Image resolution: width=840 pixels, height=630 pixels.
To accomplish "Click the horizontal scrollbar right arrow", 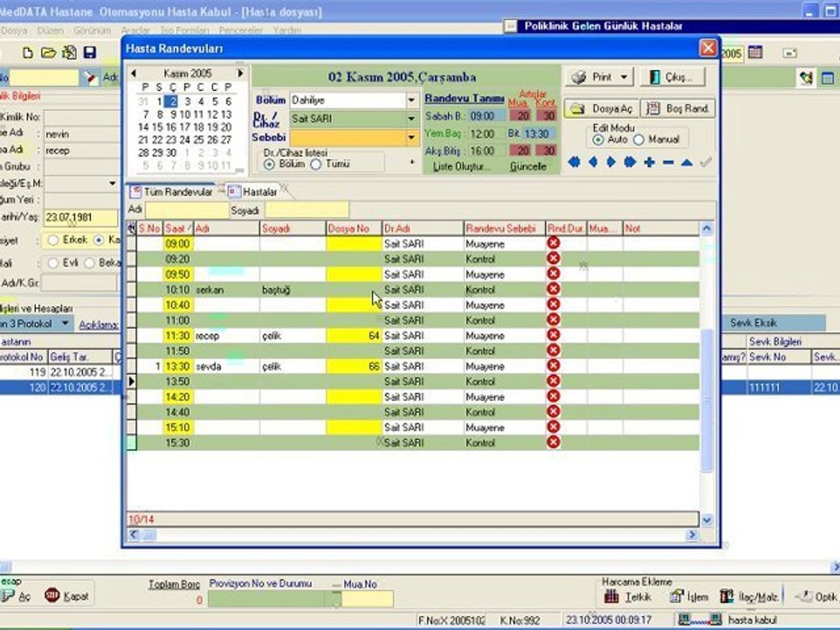I will click(x=691, y=534).
